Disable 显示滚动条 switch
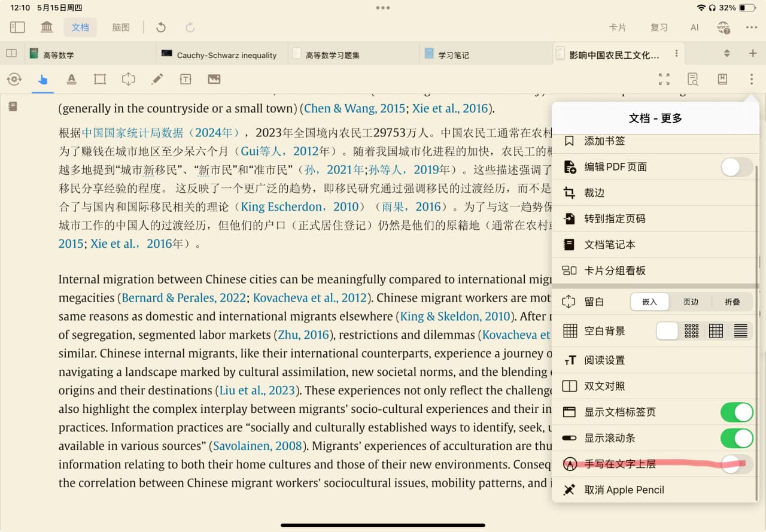Image resolution: width=766 pixels, height=532 pixels. click(x=737, y=438)
